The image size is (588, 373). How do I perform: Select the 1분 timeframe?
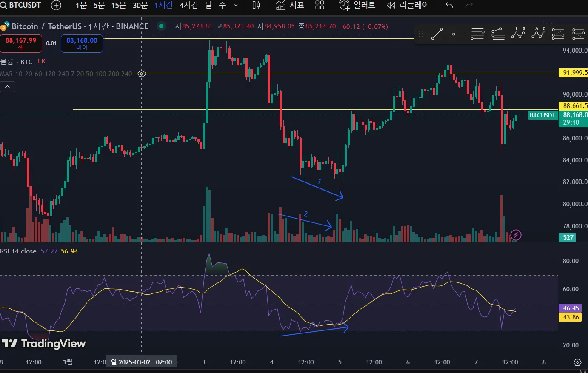click(81, 5)
